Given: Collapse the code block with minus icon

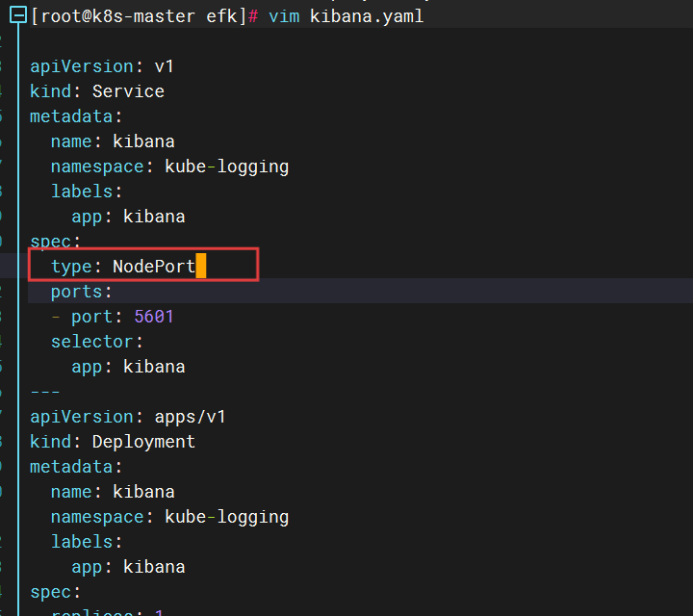Looking at the screenshot, I should [x=18, y=15].
